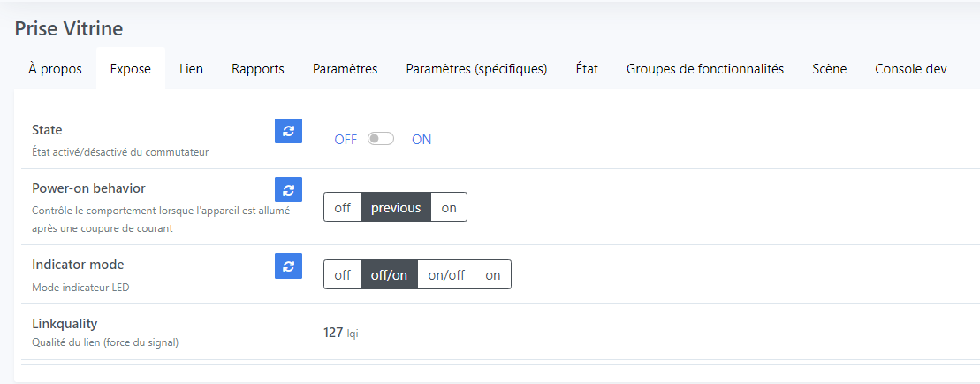The image size is (980, 384).
Task: Click the ON label beside State switch
Action: [422, 140]
